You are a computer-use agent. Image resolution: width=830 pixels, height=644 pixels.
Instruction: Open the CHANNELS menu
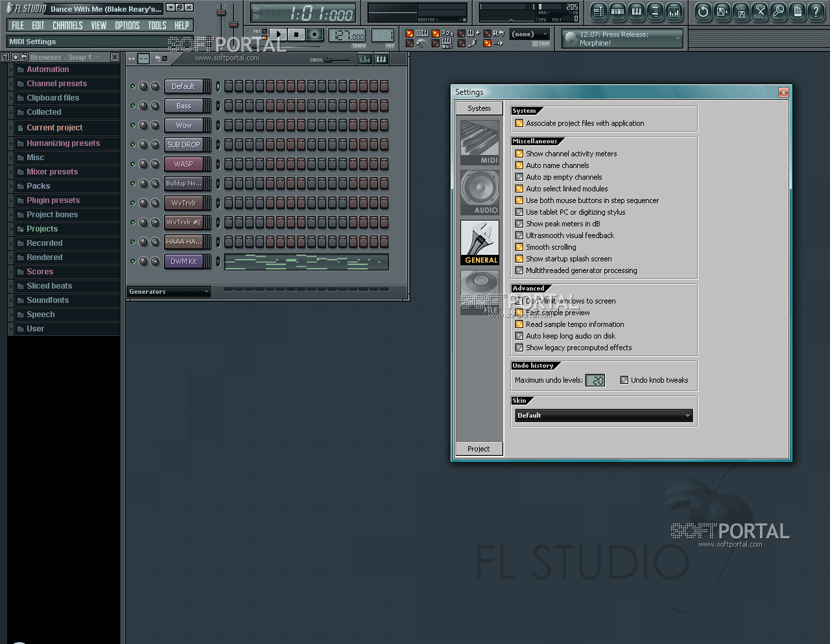pyautogui.click(x=67, y=25)
